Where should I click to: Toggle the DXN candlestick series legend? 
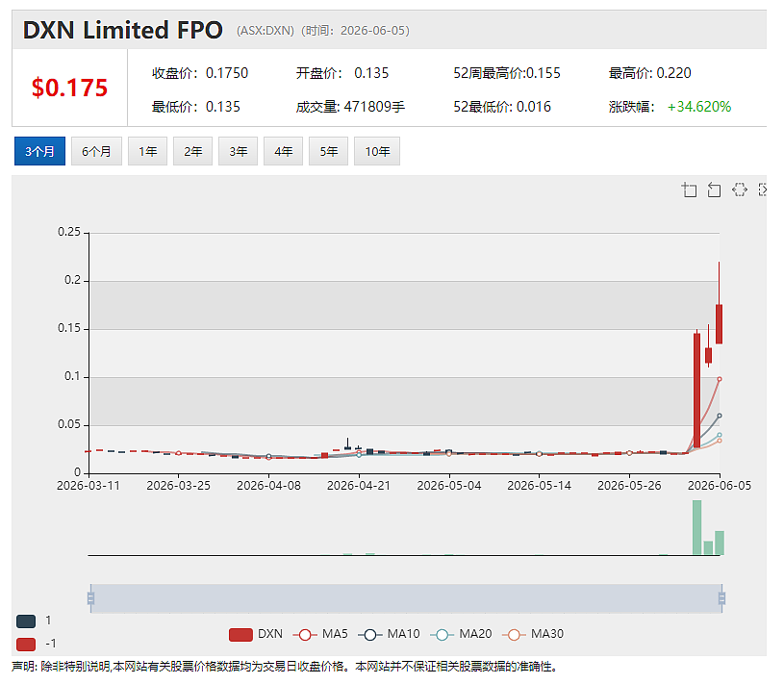tap(256, 634)
